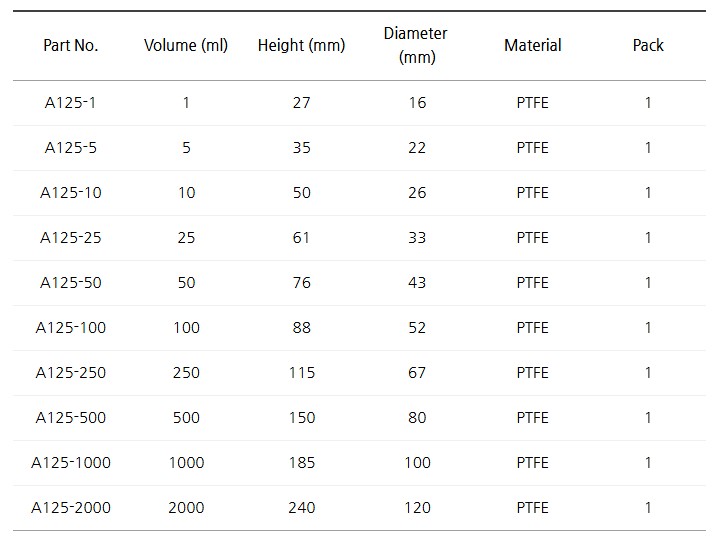Click the 115 height value
The width and height of the screenshot is (726, 539).
pyautogui.click(x=301, y=372)
